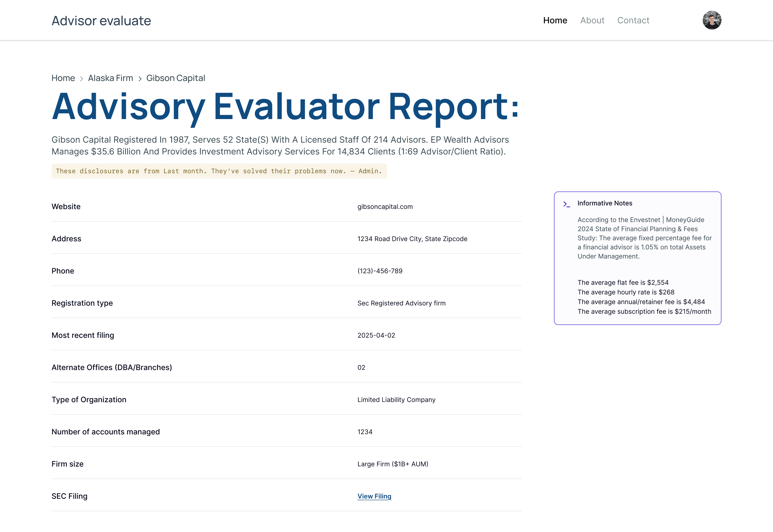Screen dimensions: 773x532
Task: Go to Home via breadcrumb
Action: 63,78
